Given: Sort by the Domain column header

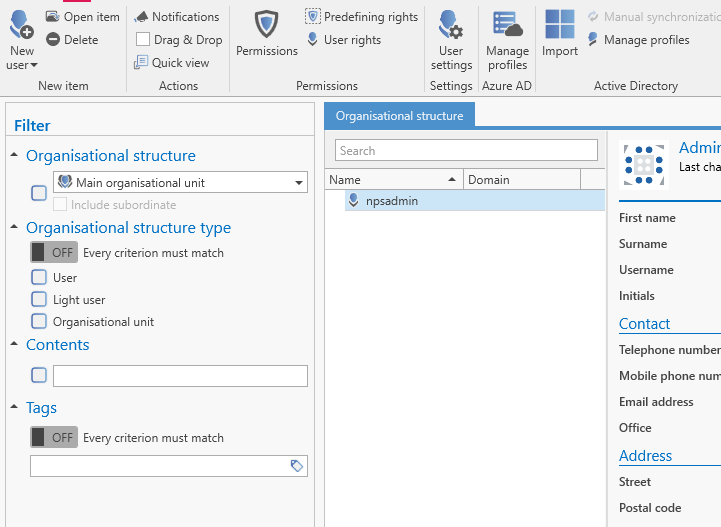Looking at the screenshot, I should point(521,180).
